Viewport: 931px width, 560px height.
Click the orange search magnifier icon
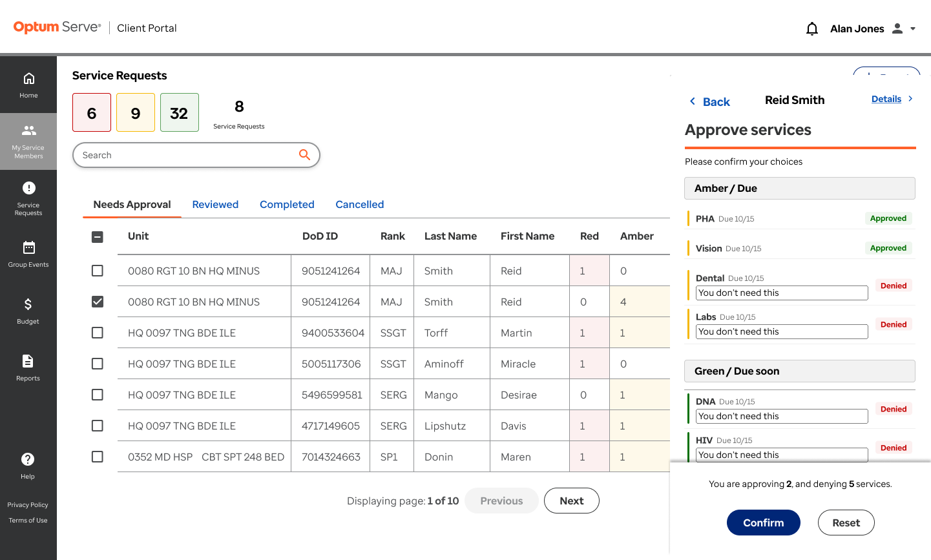[x=304, y=155]
